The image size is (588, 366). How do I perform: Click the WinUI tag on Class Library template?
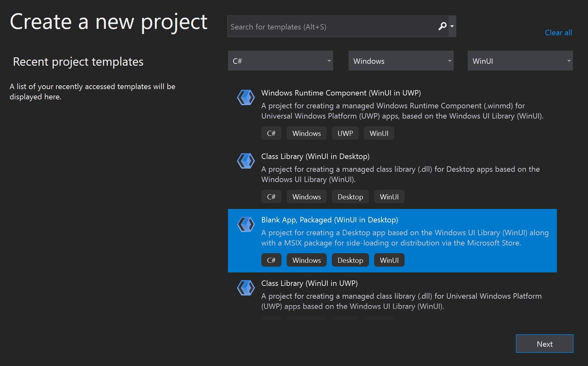[389, 196]
